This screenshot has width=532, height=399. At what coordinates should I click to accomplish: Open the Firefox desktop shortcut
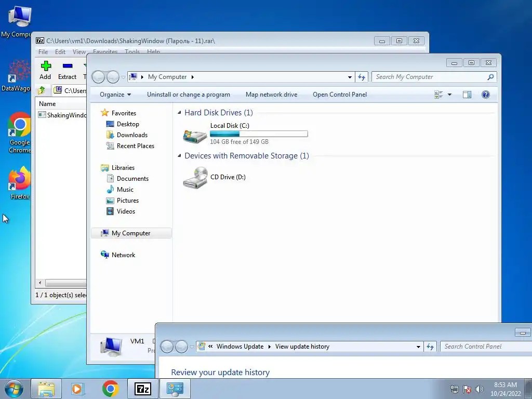(19, 183)
